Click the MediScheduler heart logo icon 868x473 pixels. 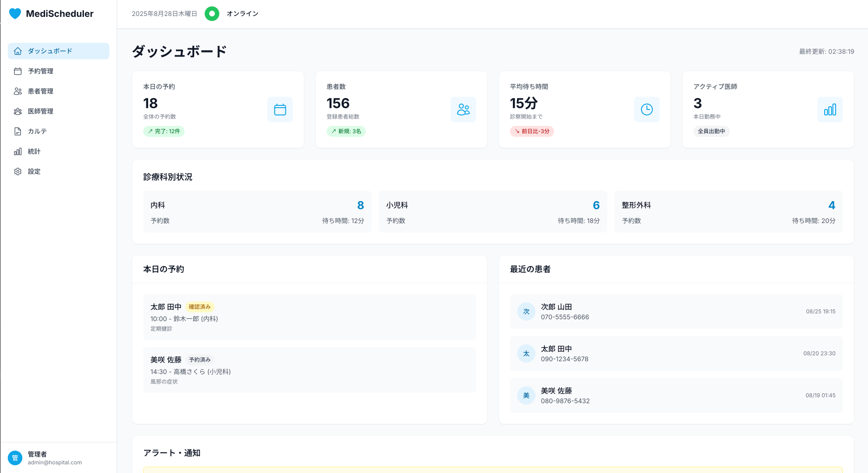point(15,14)
